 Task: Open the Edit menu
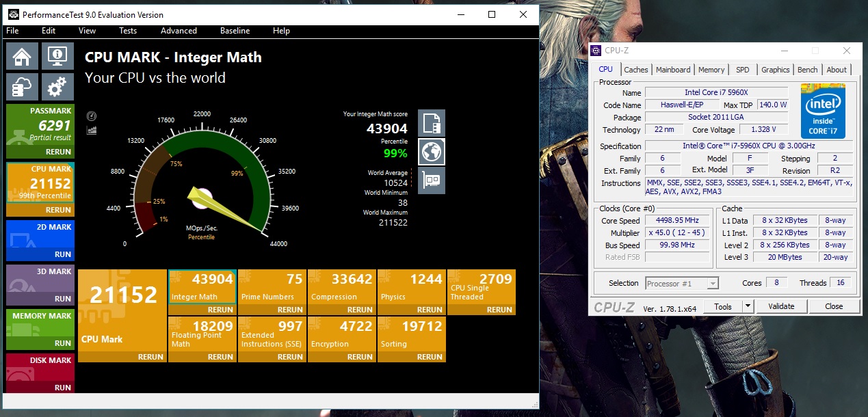tap(49, 31)
